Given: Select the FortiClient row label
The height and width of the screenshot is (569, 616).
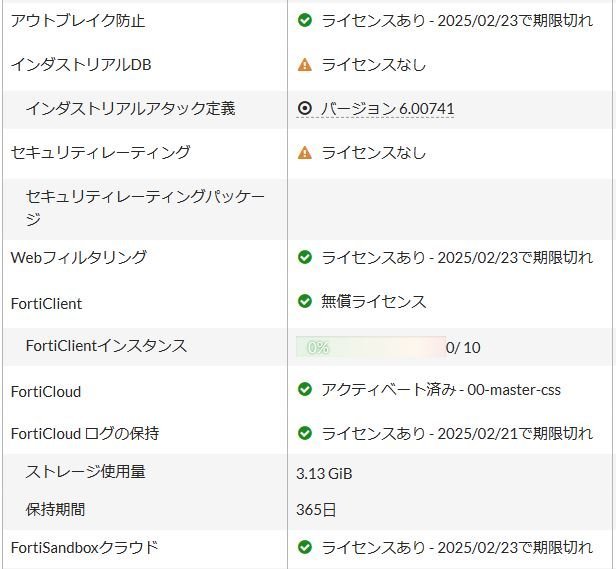Looking at the screenshot, I should (46, 303).
